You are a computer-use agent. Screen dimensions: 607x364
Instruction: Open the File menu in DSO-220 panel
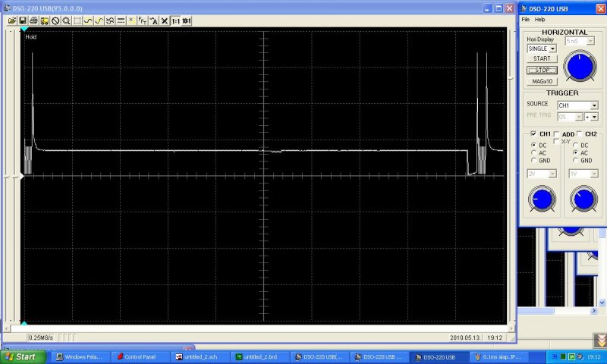coord(525,20)
